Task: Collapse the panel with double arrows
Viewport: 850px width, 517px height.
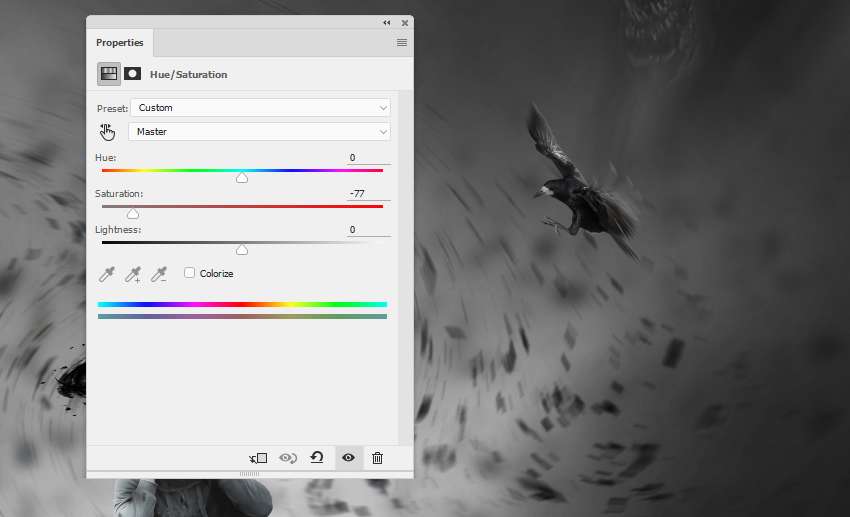Action: [387, 23]
